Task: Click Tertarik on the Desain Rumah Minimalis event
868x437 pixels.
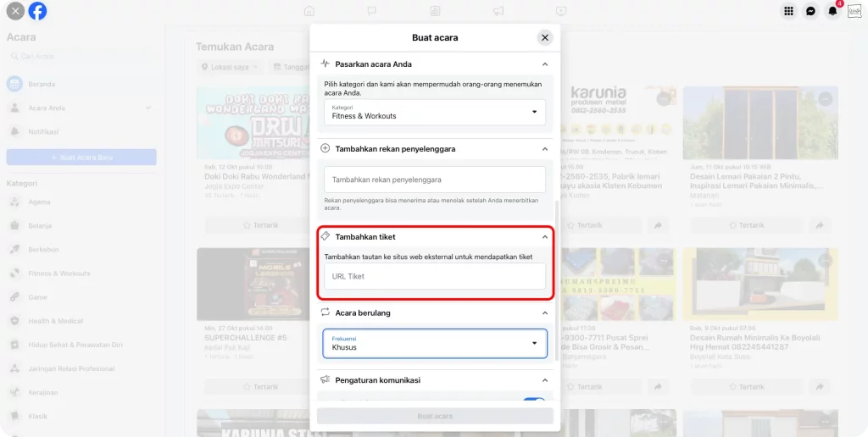Action: click(746, 387)
